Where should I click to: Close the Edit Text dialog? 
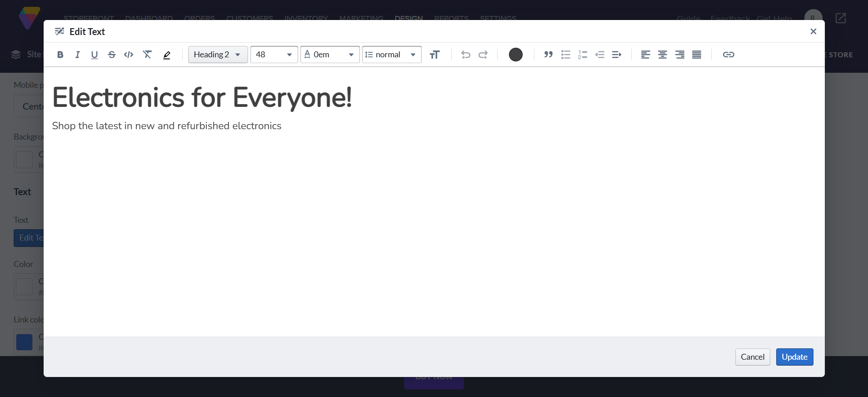coord(813,31)
